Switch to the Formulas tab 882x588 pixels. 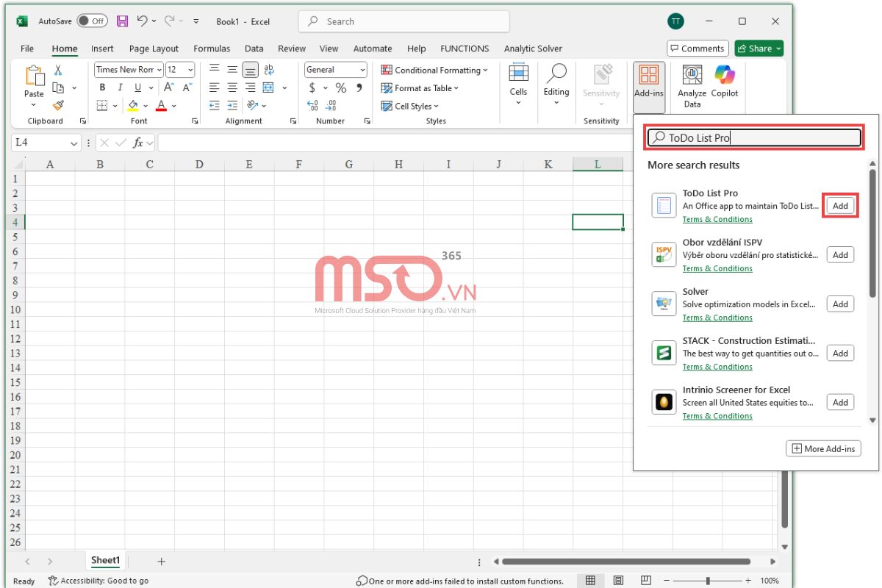[212, 49]
